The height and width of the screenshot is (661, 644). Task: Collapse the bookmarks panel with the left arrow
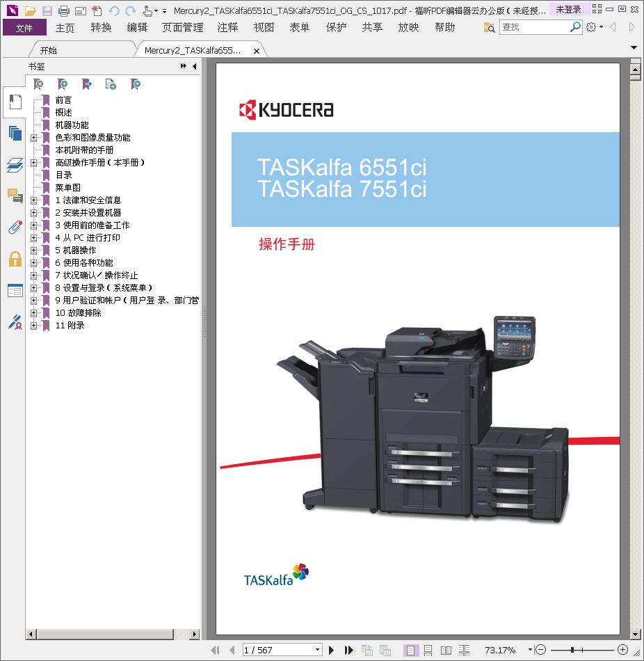point(194,66)
